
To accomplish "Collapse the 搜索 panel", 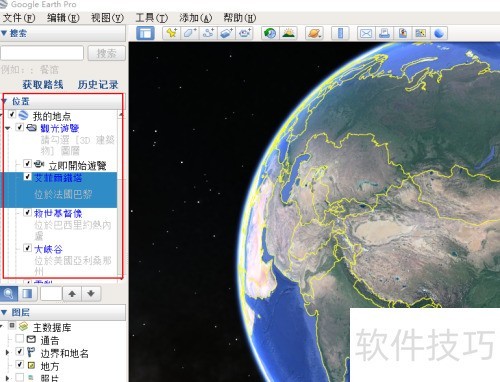I will click(4, 33).
